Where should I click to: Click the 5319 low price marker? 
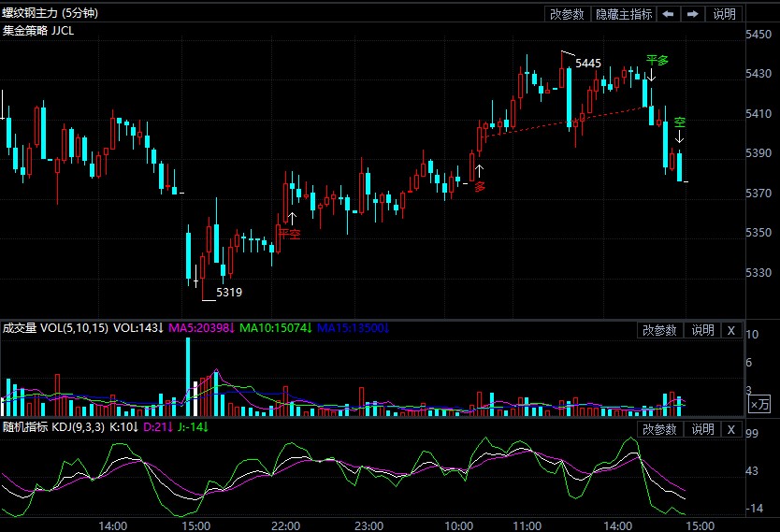(229, 293)
